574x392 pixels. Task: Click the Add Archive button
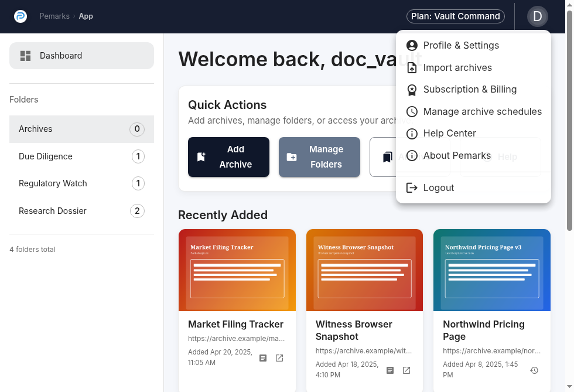[229, 157]
